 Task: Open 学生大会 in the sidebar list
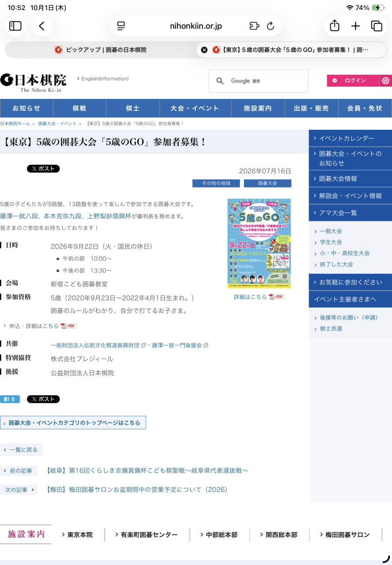pos(331,242)
